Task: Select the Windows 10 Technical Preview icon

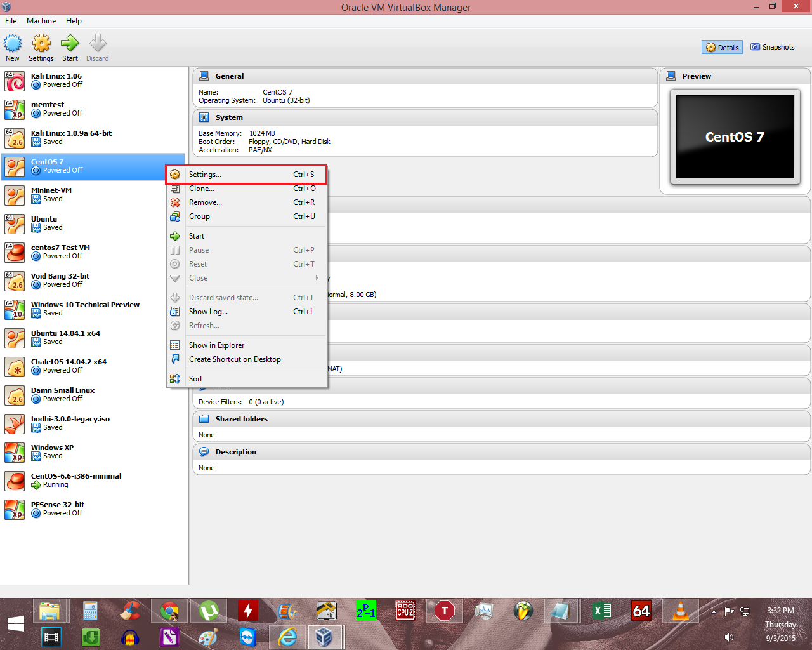Action: pyautogui.click(x=15, y=309)
